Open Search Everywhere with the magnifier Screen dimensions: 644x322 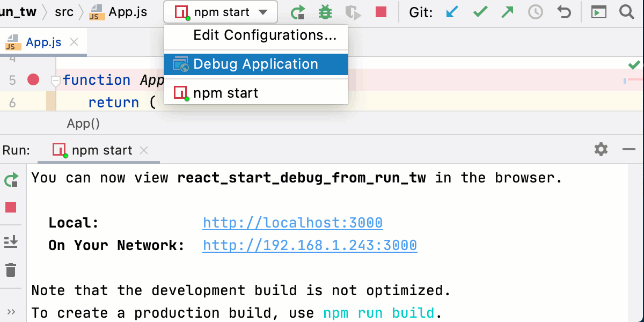(x=626, y=12)
